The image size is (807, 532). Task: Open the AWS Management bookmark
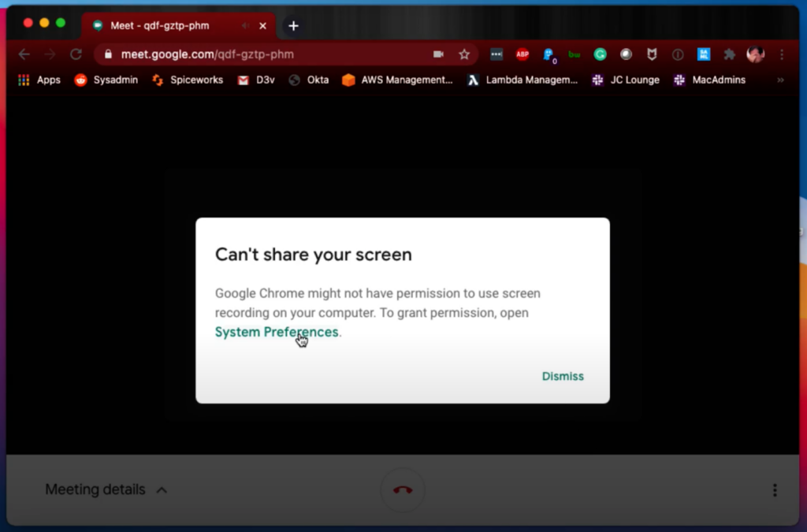click(397, 80)
